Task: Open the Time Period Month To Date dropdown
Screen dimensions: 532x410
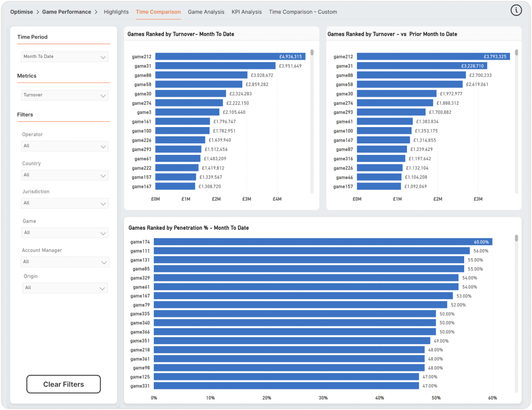Action: click(x=64, y=57)
